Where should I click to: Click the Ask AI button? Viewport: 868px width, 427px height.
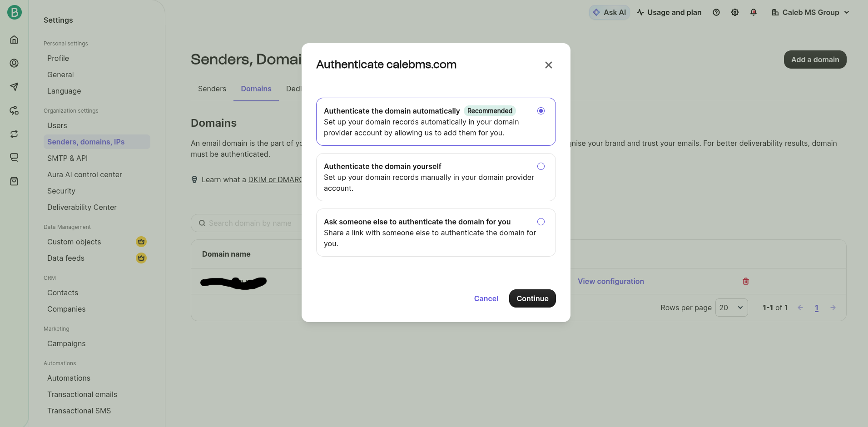(609, 12)
